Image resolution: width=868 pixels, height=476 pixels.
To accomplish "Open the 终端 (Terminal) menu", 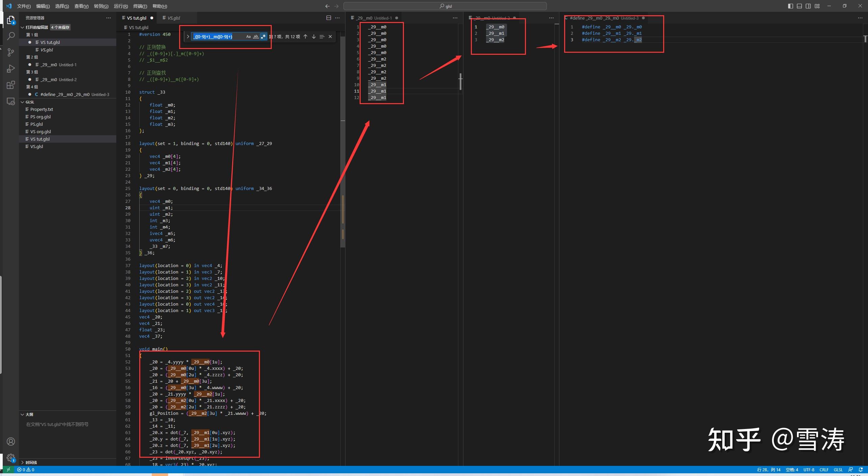I will pyautogui.click(x=140, y=6).
